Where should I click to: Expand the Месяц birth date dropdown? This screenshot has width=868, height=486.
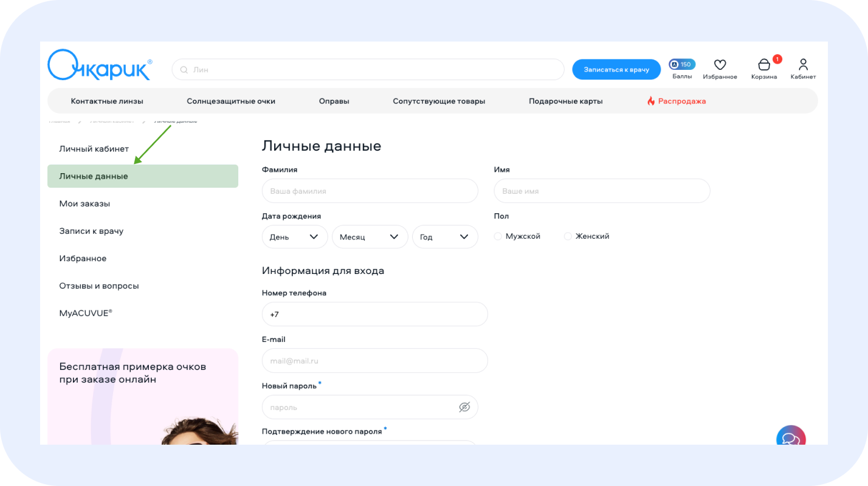370,237
